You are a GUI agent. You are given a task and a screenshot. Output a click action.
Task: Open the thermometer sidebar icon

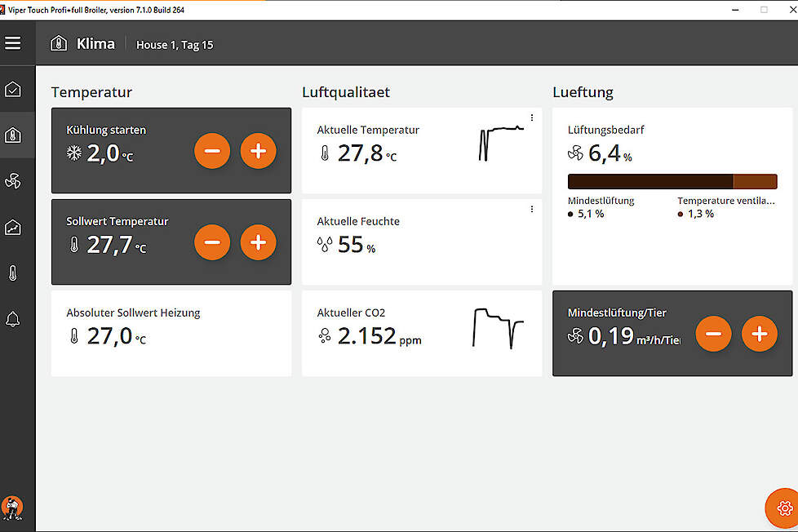(x=13, y=273)
